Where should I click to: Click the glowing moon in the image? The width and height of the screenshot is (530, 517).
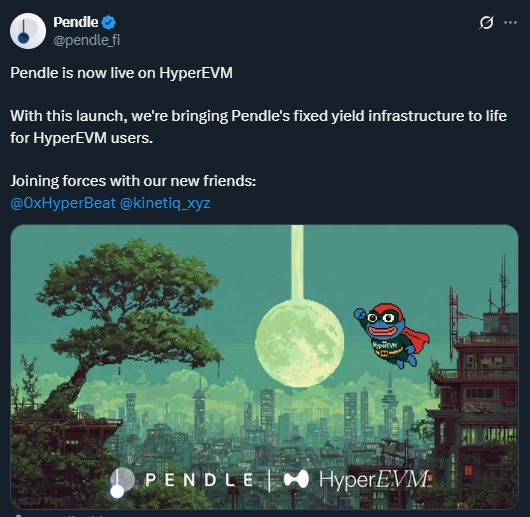pyautogui.click(x=299, y=343)
